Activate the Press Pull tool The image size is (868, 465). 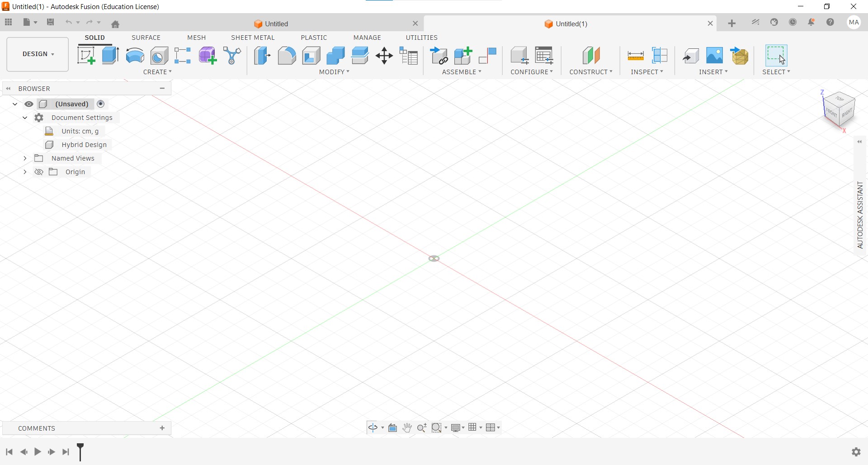[262, 55]
